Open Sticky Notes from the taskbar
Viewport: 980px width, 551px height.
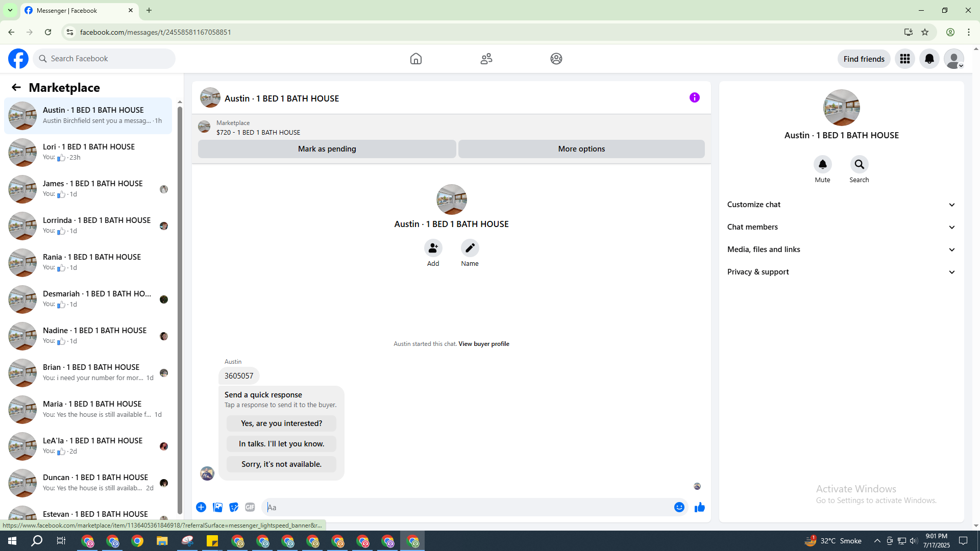point(212,541)
